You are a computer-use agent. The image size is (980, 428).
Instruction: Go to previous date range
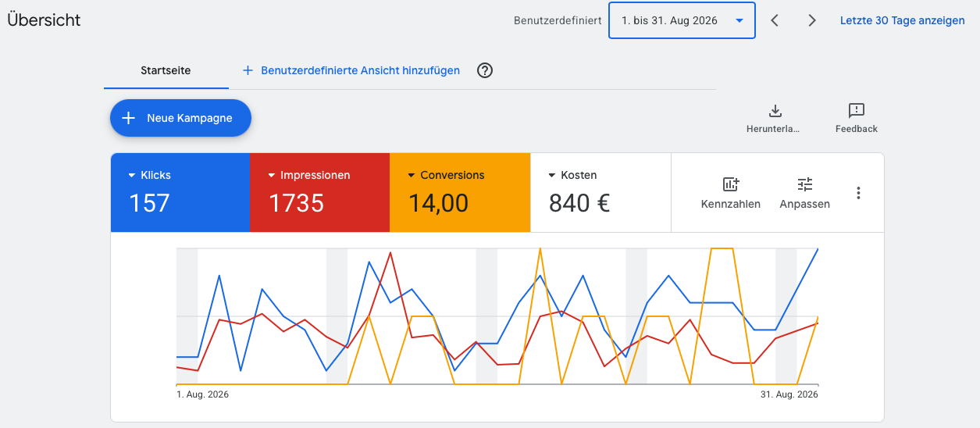click(x=775, y=20)
